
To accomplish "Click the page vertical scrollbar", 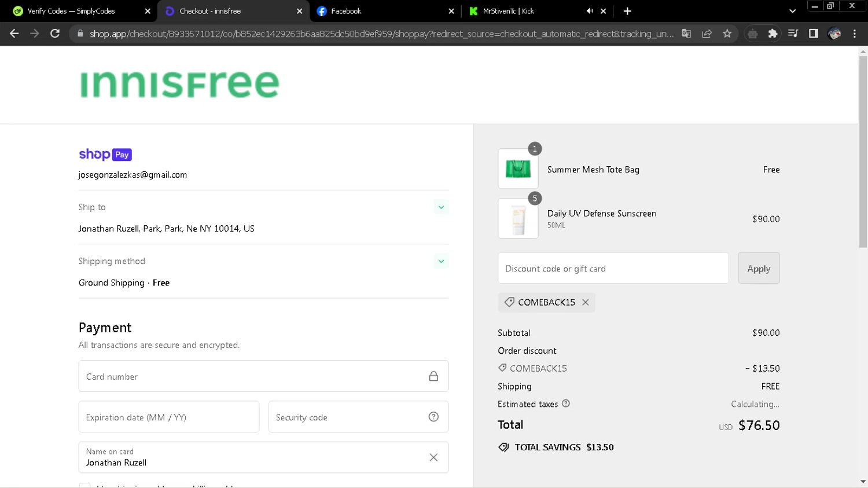I will 863,151.
